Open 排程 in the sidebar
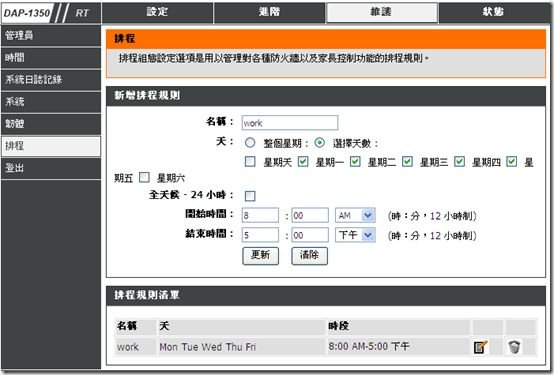 pyautogui.click(x=51, y=146)
